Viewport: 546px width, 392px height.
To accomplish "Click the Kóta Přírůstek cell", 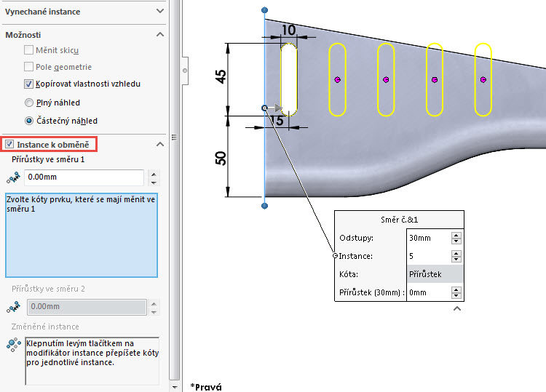I will pos(435,274).
